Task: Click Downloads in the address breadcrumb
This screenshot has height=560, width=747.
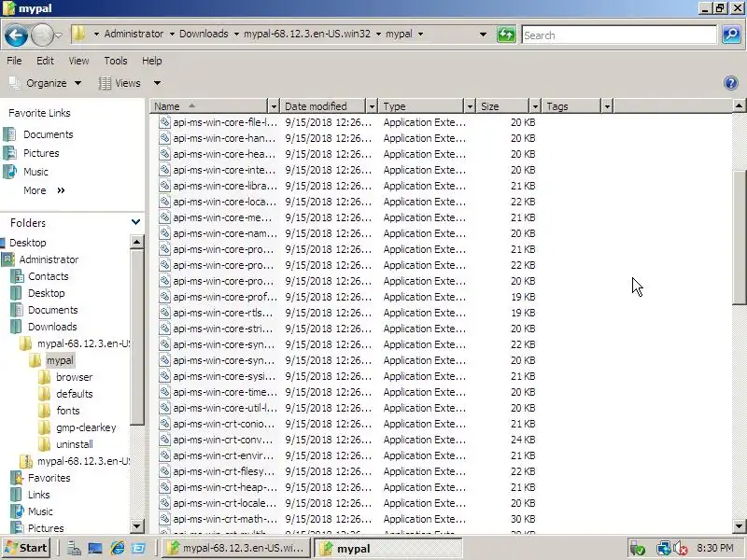Action: [x=204, y=34]
